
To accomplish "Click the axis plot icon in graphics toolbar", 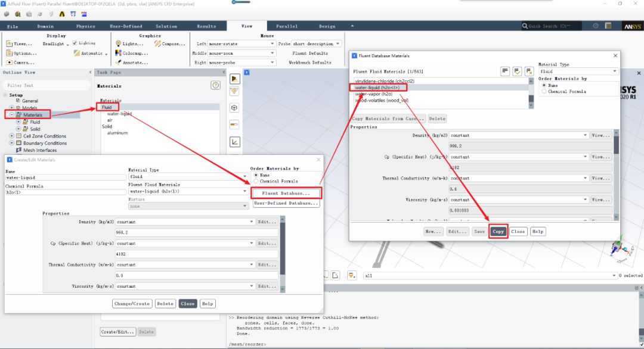I will click(234, 142).
